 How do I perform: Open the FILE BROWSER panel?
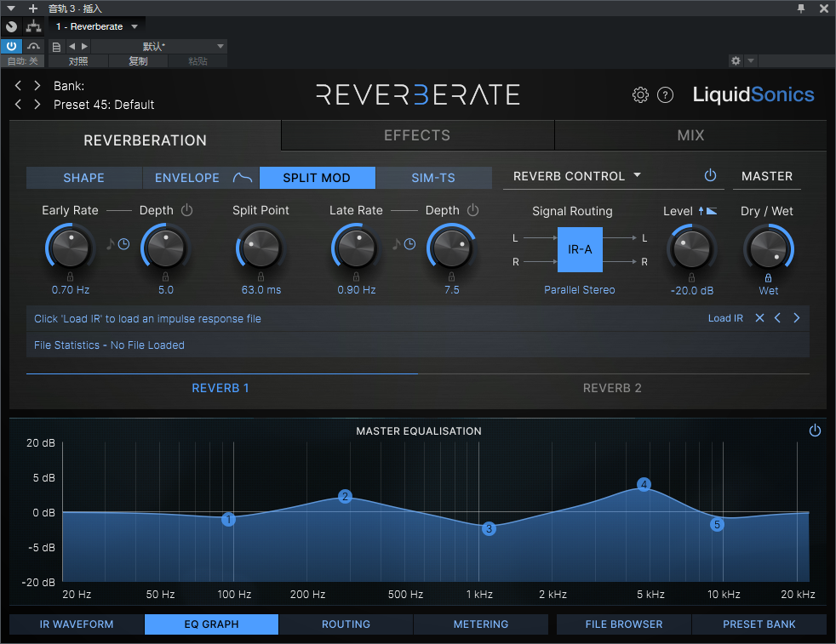pos(624,624)
